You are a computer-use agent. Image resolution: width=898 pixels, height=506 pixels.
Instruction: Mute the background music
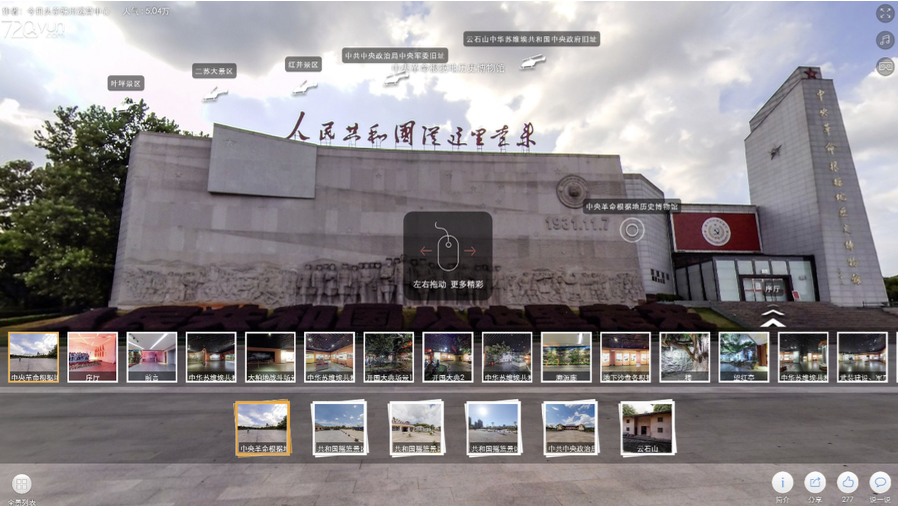click(x=885, y=40)
